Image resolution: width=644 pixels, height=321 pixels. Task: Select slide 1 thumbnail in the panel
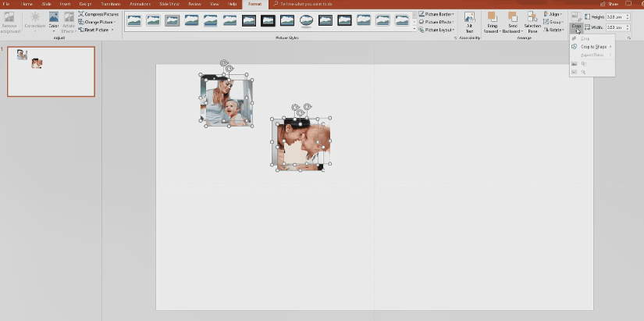tap(51, 72)
